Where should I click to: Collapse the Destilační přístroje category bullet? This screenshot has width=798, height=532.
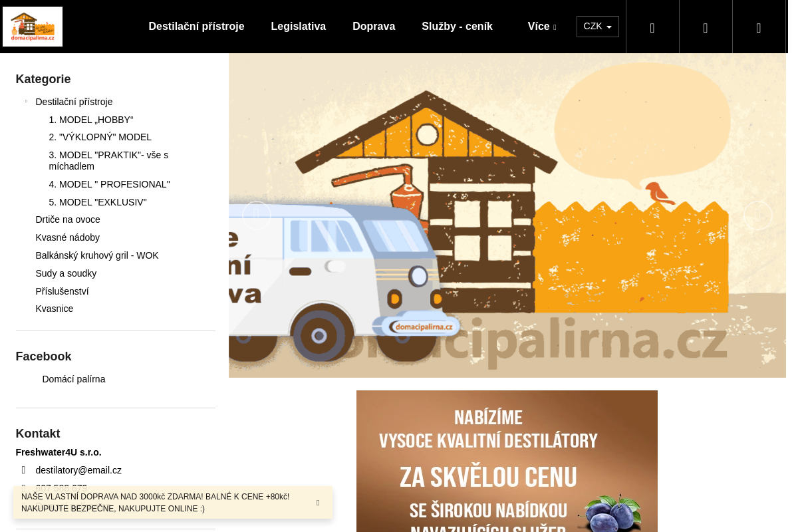point(26,101)
